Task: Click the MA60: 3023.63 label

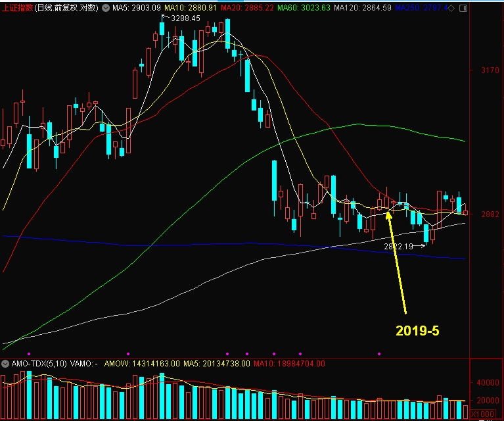Action: (304, 8)
